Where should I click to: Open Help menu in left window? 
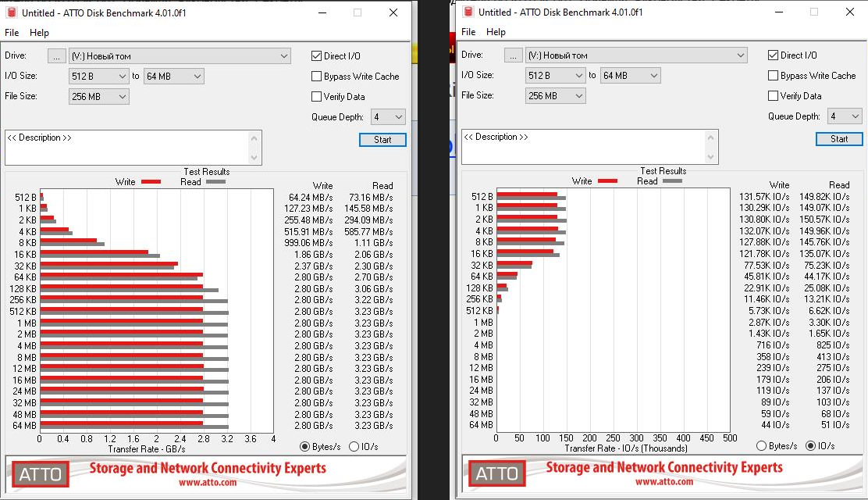[39, 33]
